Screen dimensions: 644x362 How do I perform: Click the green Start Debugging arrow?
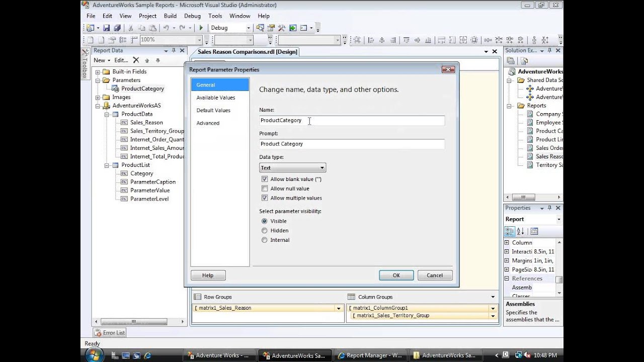pos(201,28)
